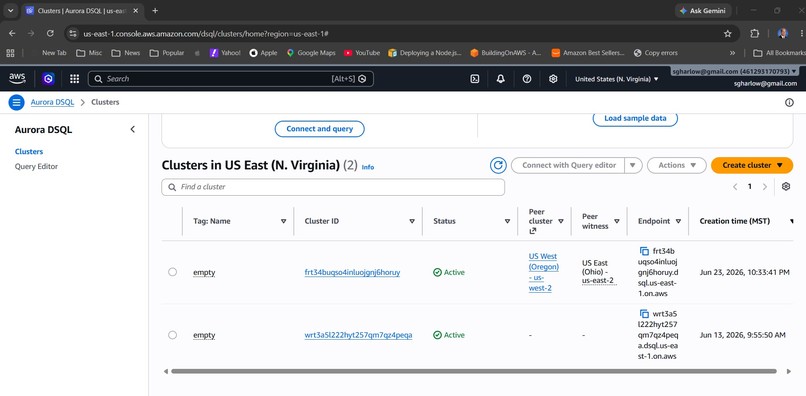Open Aurora DSQL breadcrumb link
The width and height of the screenshot is (806, 396).
pyautogui.click(x=52, y=102)
